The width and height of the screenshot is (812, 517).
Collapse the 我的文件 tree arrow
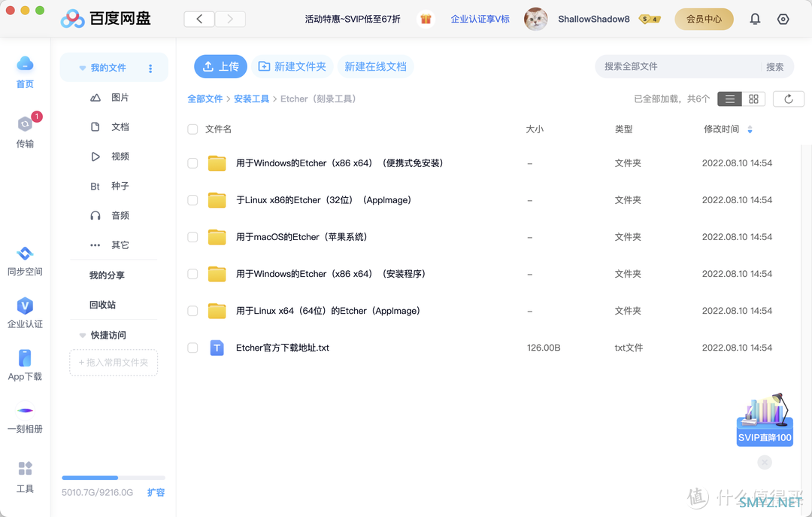pyautogui.click(x=83, y=68)
